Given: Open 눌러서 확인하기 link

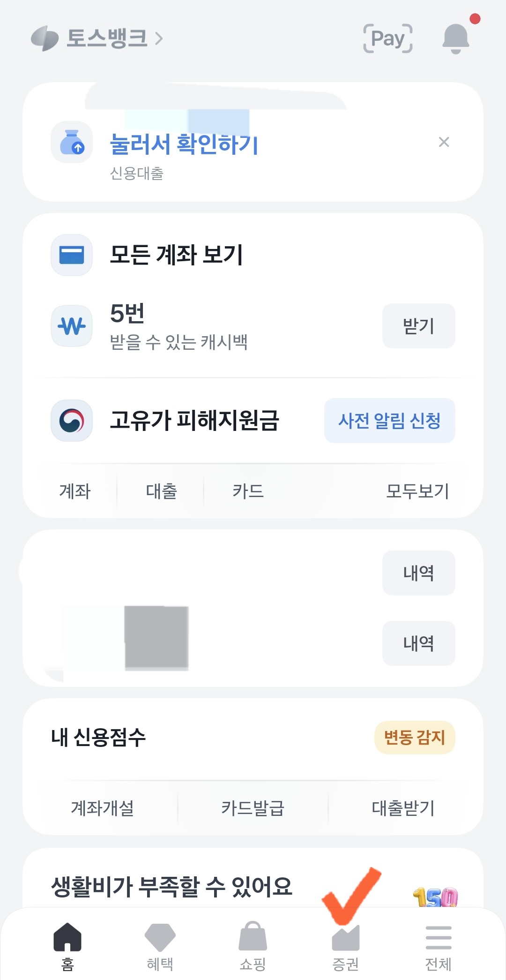Looking at the screenshot, I should 184,144.
